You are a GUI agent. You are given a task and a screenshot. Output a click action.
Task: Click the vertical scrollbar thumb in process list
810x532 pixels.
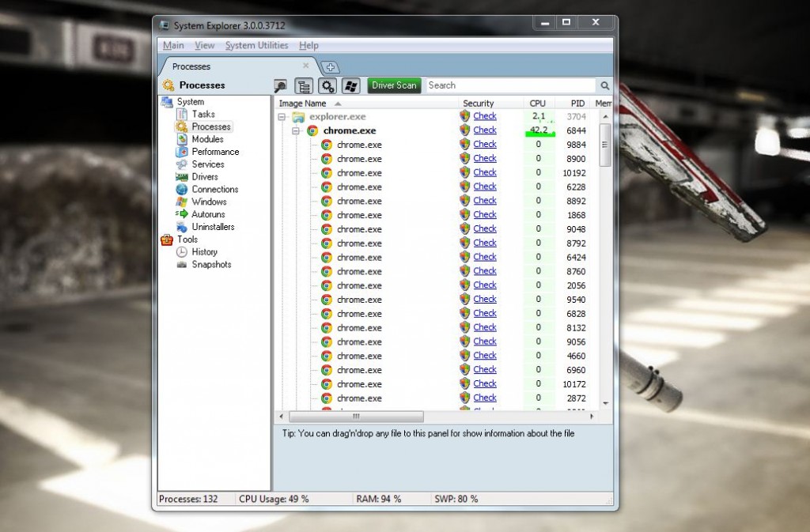605,145
